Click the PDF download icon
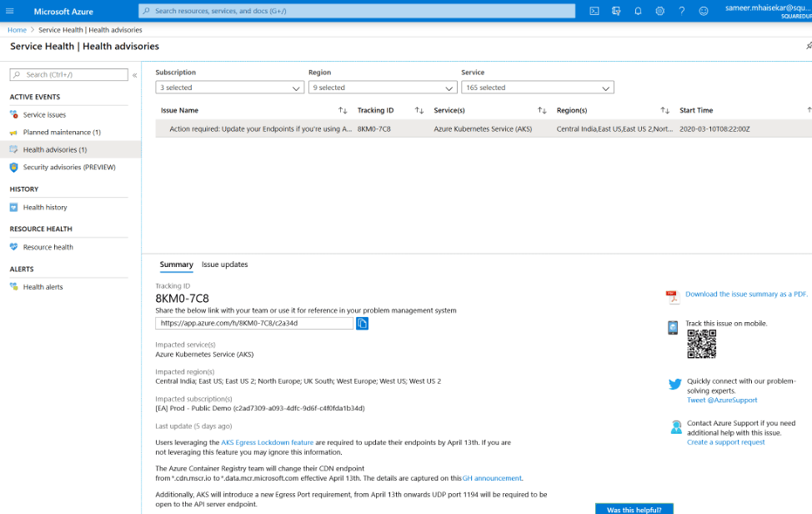Screen dimensions: 812x514 pos(672,296)
